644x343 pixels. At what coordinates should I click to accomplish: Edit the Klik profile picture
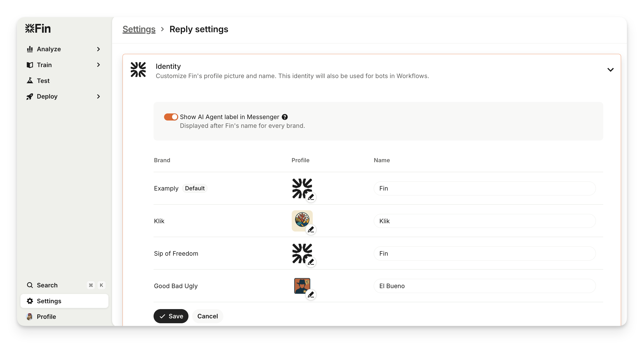(x=311, y=230)
